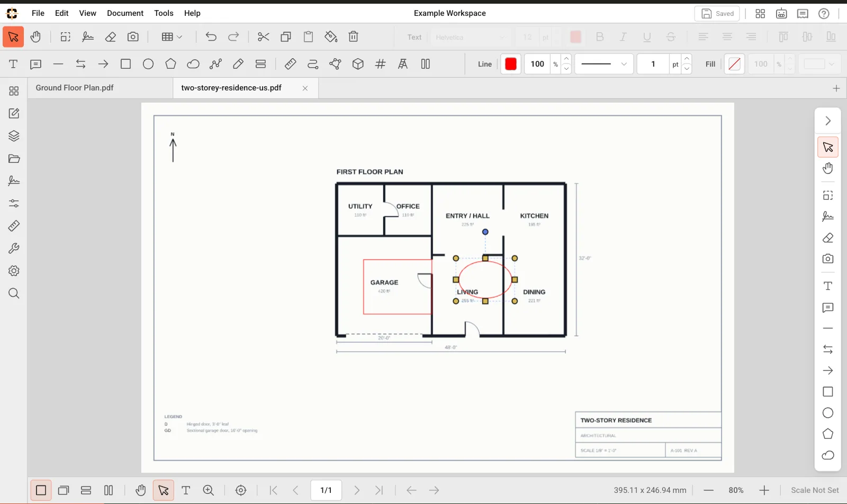The image size is (847, 504).
Task: Click the Zoom tool in bottom bar
Action: [x=209, y=490]
